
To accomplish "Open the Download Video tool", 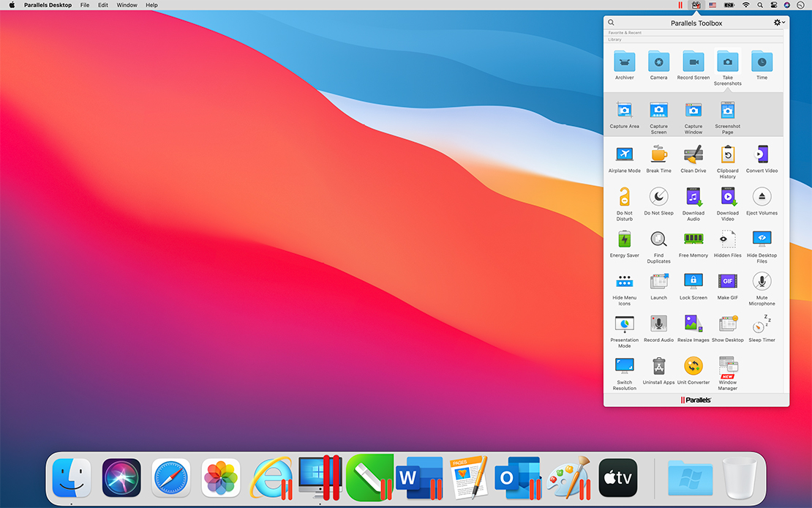I will pyautogui.click(x=727, y=198).
